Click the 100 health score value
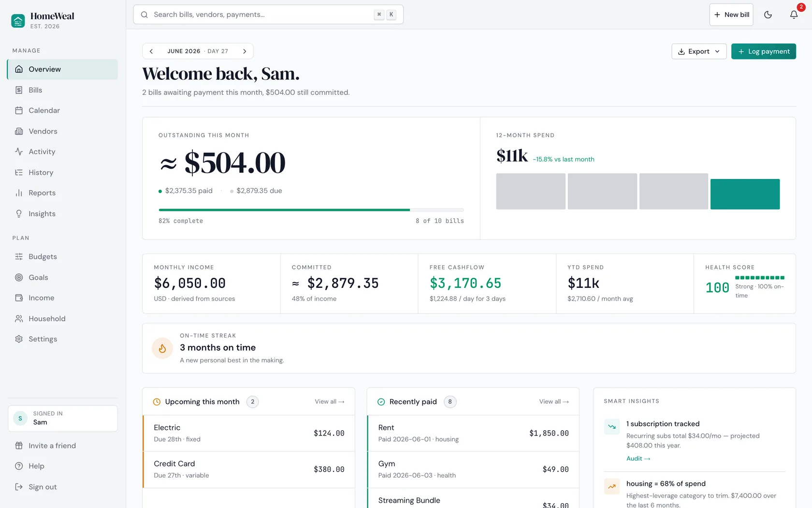This screenshot has height=508, width=812. coord(717,287)
